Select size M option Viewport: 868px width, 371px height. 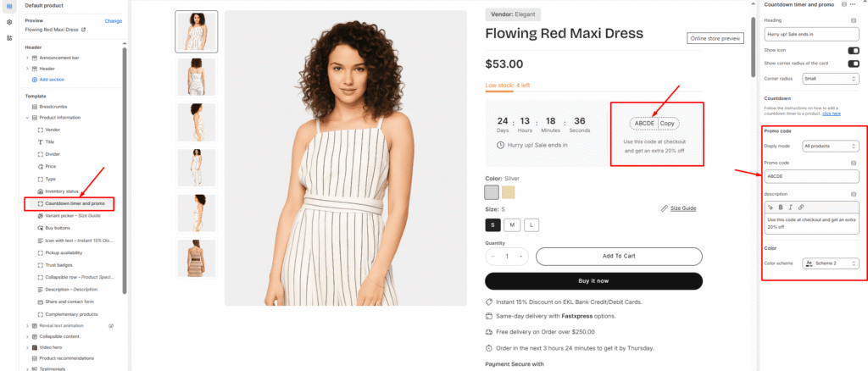click(x=511, y=224)
